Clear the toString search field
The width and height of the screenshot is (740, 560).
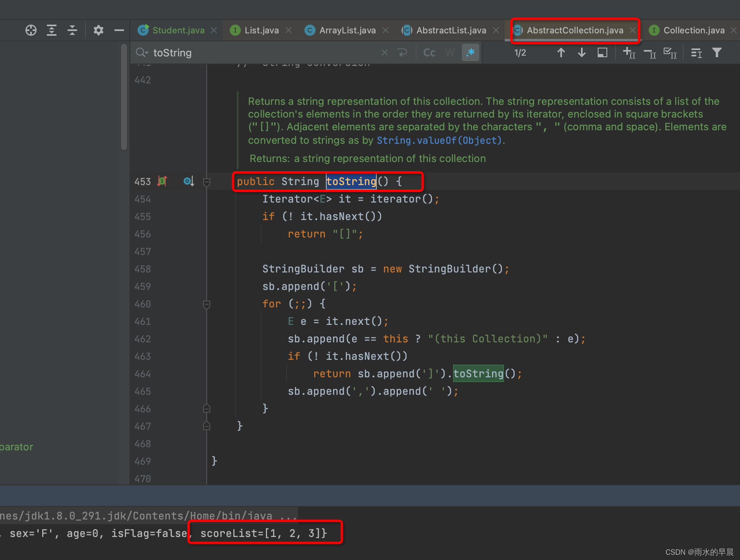pos(384,52)
